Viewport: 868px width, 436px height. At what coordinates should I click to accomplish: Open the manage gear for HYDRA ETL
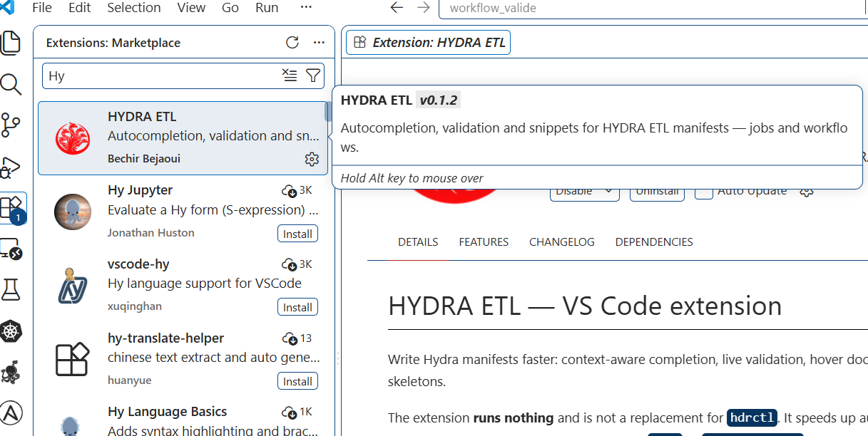pyautogui.click(x=312, y=159)
